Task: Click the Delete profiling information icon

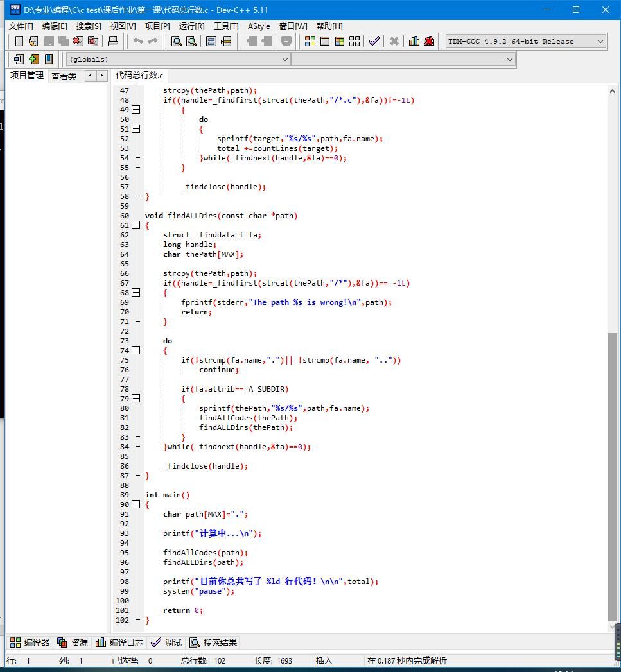Action: point(429,41)
